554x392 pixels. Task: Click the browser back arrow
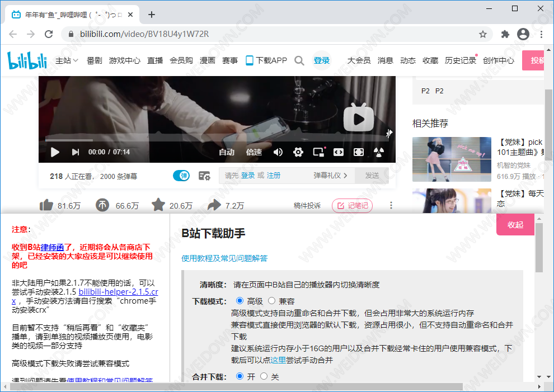[13, 34]
